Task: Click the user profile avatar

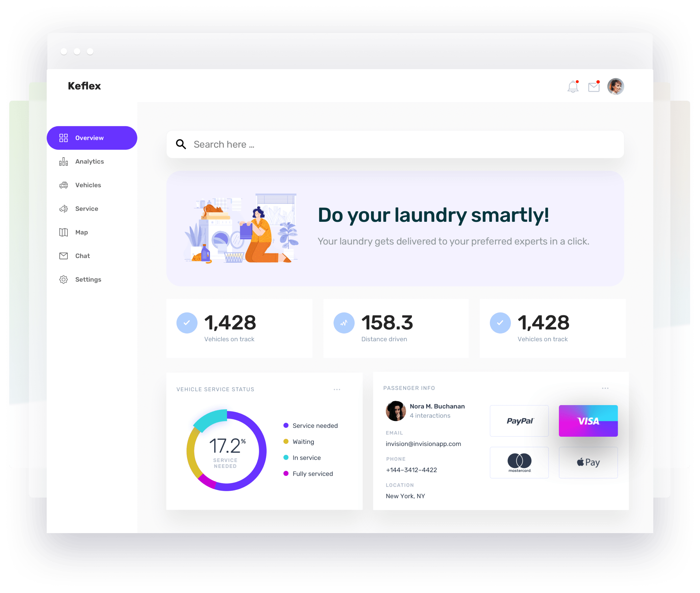Action: pyautogui.click(x=615, y=87)
